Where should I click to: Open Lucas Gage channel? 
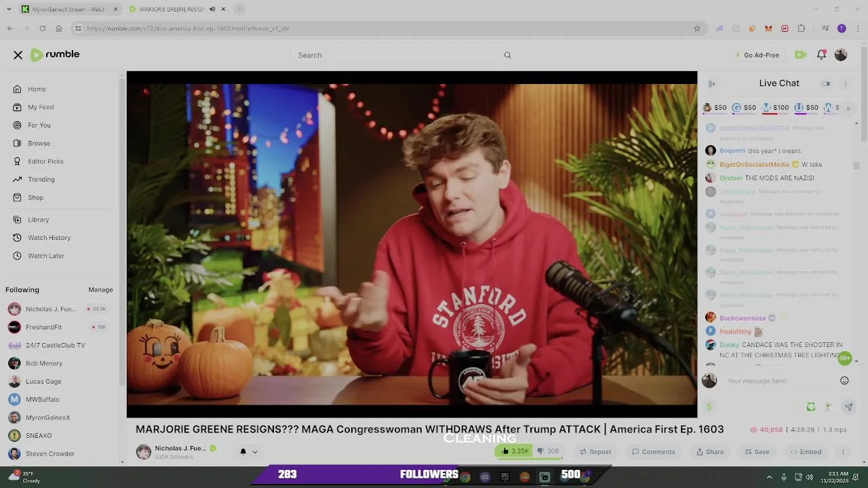(43, 382)
